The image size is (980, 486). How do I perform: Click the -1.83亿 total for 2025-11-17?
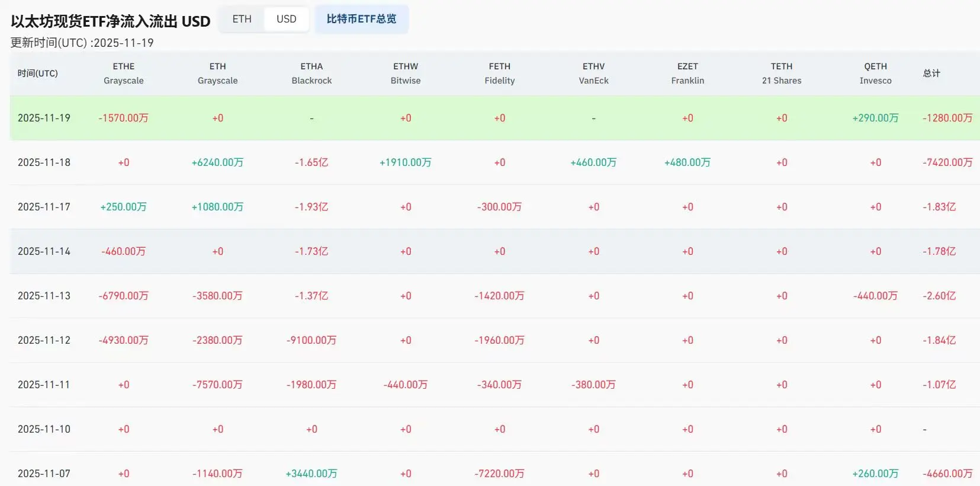[x=939, y=207]
